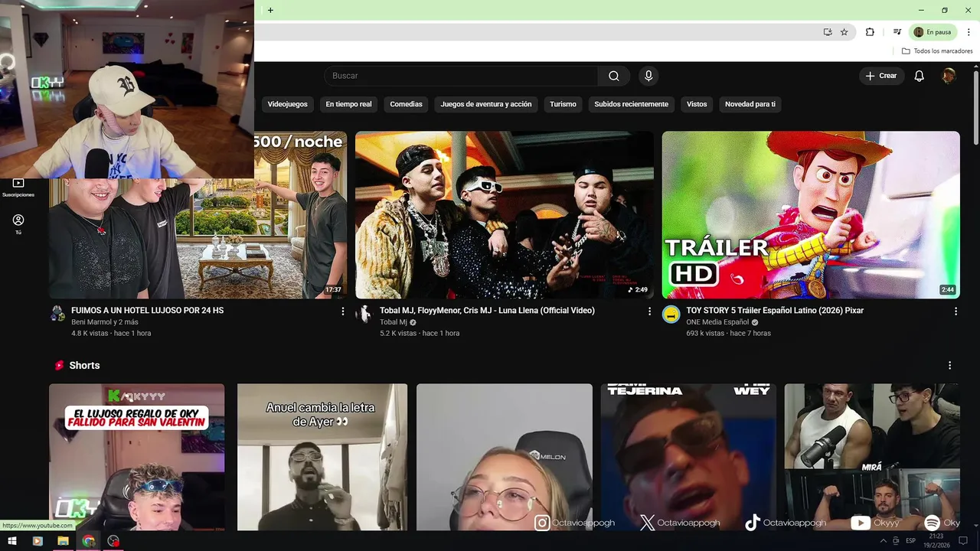This screenshot has height=551, width=980.
Task: Open the Chrome three-dot menu
Action: [969, 32]
